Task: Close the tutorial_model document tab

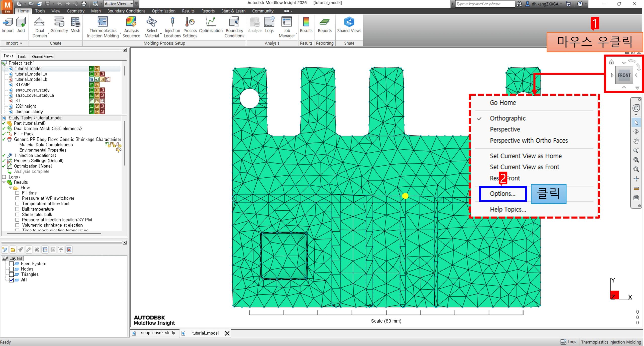Action: tap(227, 333)
